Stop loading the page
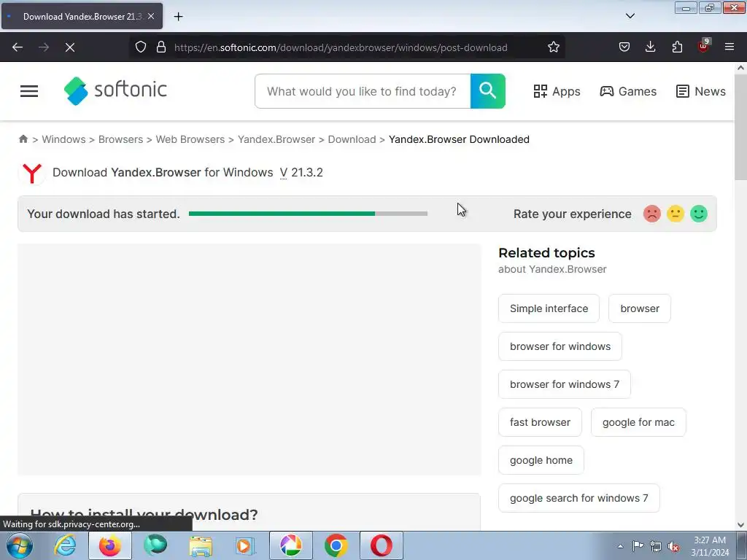Image resolution: width=747 pixels, height=560 pixels. (x=70, y=47)
